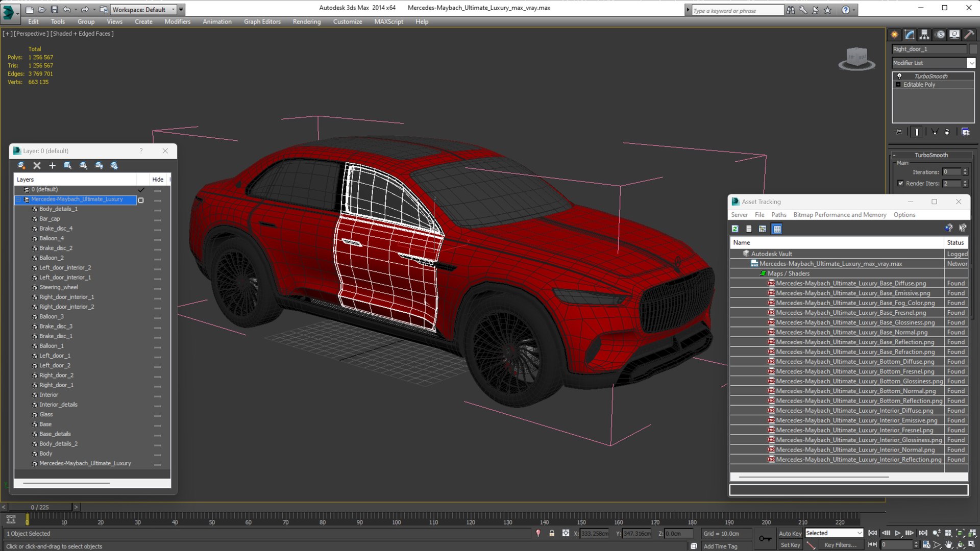Screen dimensions: 980x551
Task: Click the Set Key button
Action: point(790,545)
